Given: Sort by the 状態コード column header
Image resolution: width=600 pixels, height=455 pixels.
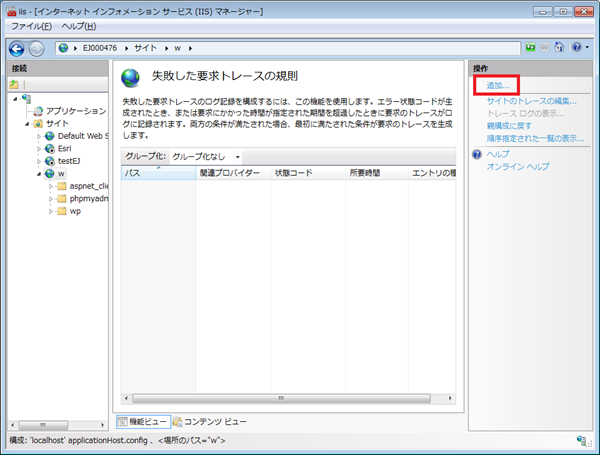Looking at the screenshot, I should coord(294,173).
